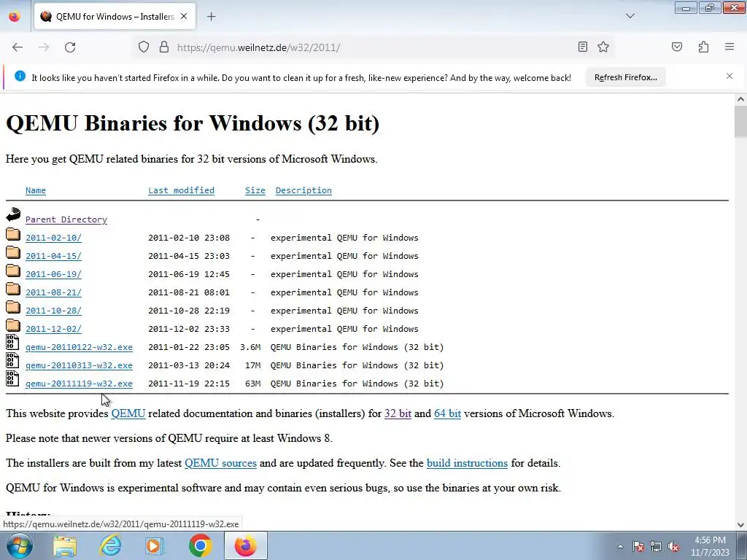This screenshot has height=560, width=747.
Task: Open a new tab with plus
Action: click(x=211, y=17)
